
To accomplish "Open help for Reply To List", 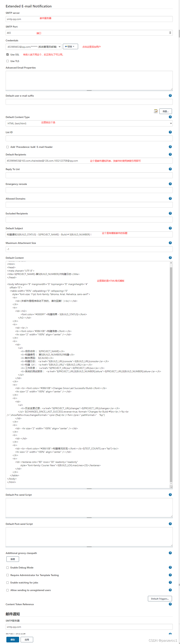I will (170, 169).
